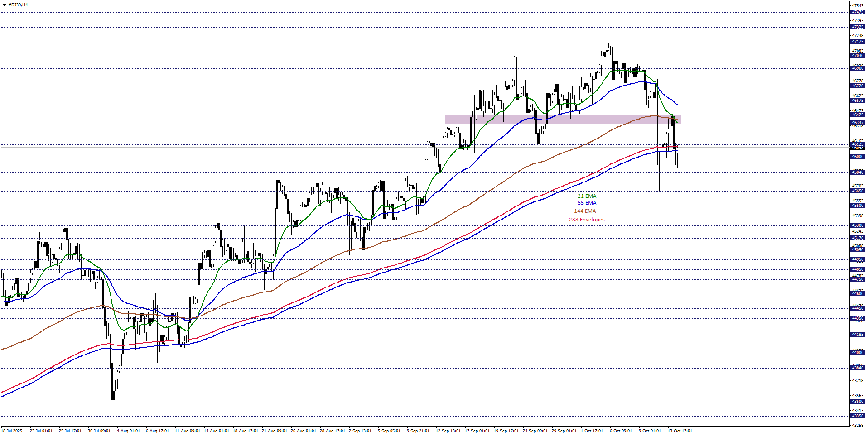Click the "6 Oct 09:01" time label

[621, 431]
